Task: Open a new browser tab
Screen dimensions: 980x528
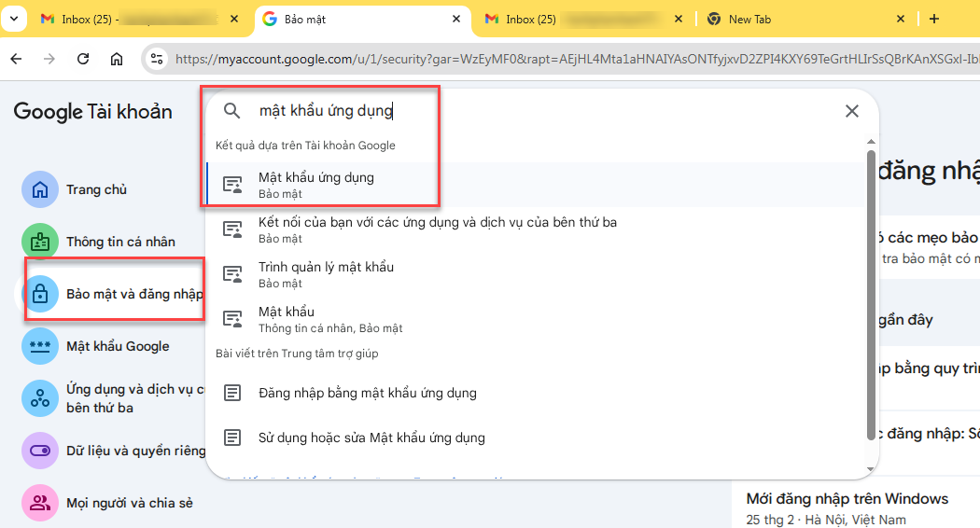Action: tap(933, 19)
